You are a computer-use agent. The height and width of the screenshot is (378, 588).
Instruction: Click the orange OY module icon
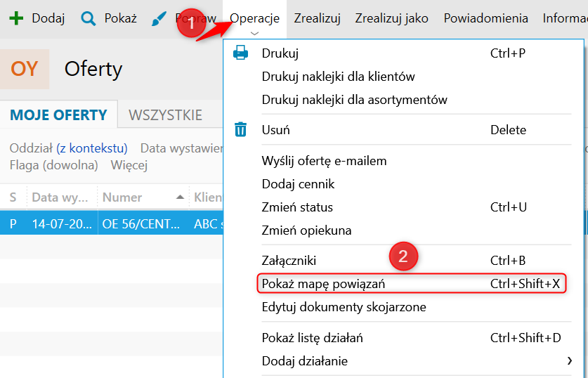tap(25, 69)
